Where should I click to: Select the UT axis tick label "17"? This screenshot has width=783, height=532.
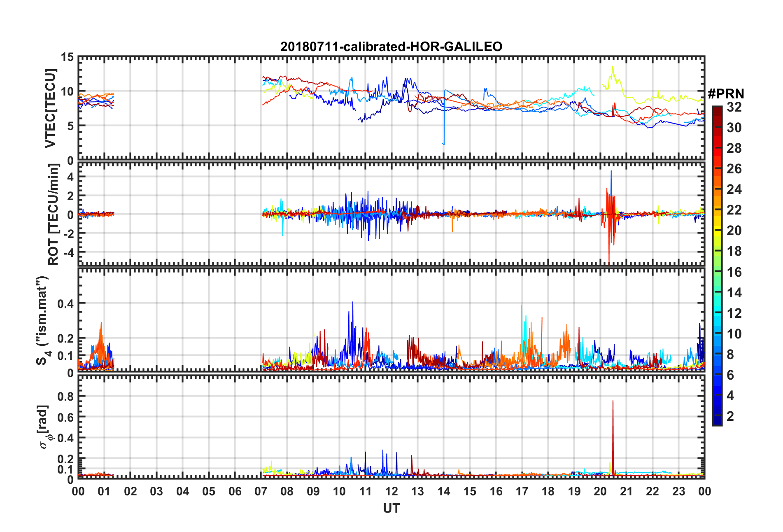click(522, 492)
